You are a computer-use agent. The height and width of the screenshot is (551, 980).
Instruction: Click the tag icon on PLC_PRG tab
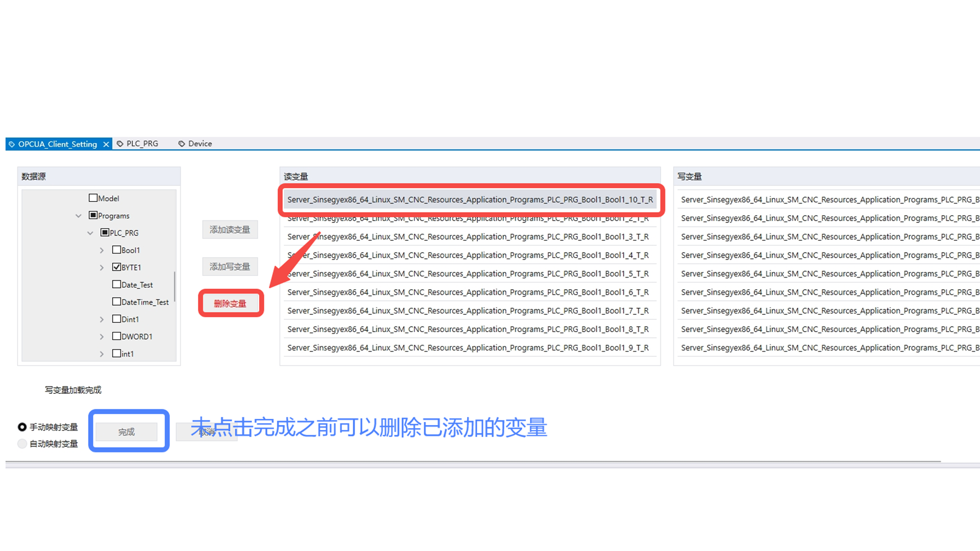(120, 144)
